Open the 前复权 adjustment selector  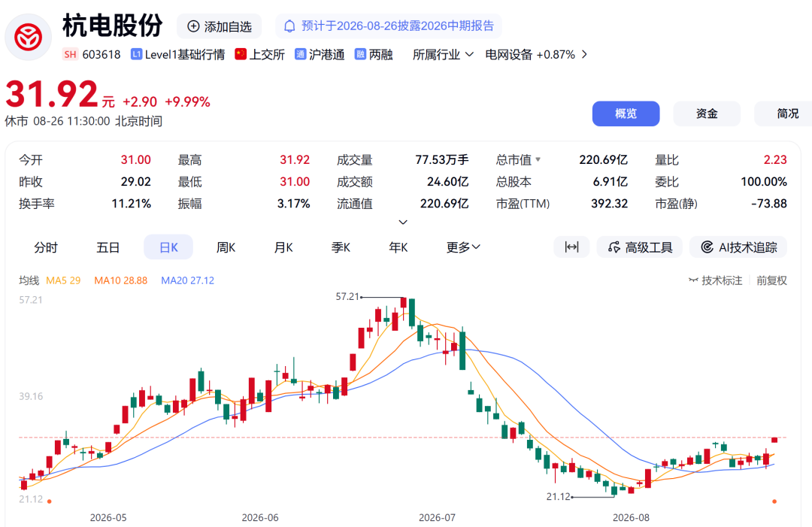coord(771,280)
